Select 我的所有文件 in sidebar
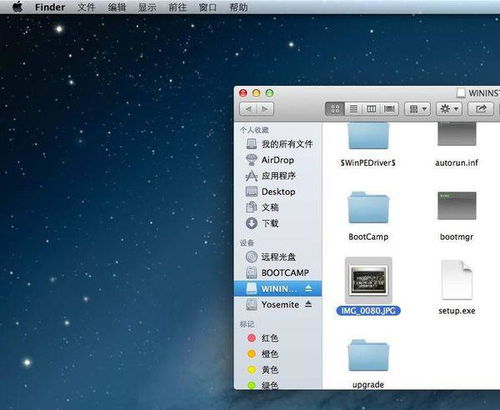The height and width of the screenshot is (410, 500). coord(279,144)
